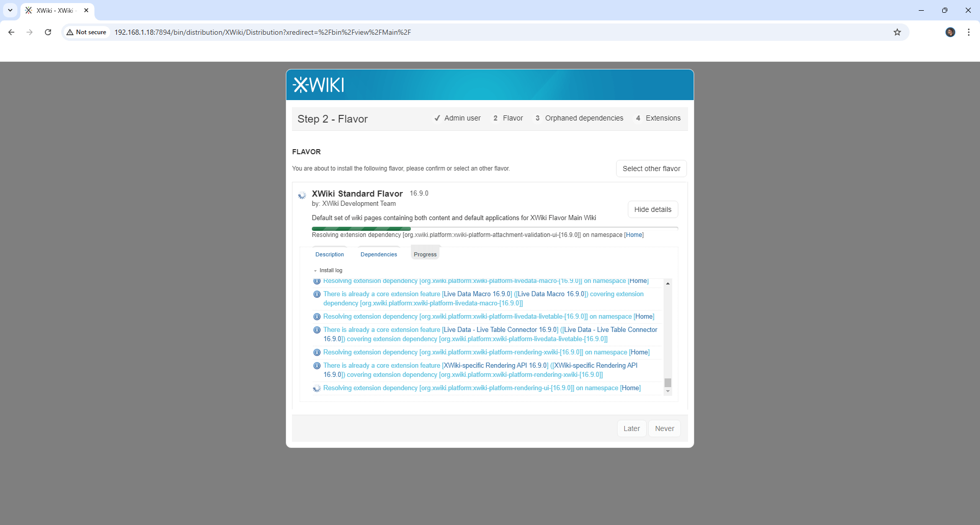Click the Never button
This screenshot has height=525, width=980.
point(665,428)
